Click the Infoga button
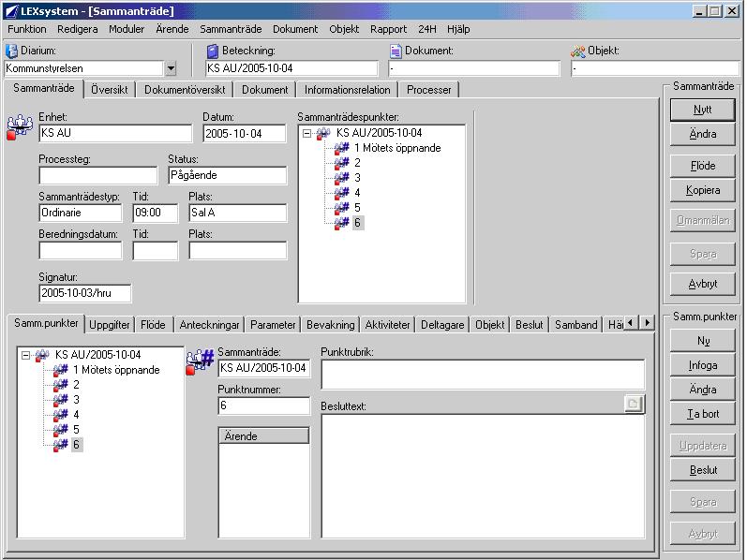Viewport: 747px width, 560px height. click(703, 365)
